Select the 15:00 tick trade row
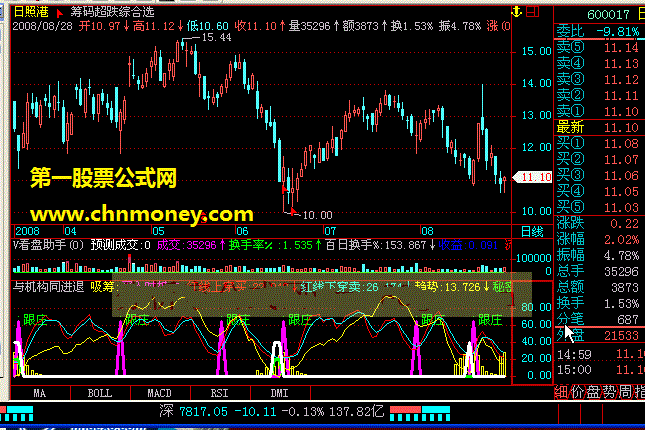The width and height of the screenshot is (645, 430). (x=599, y=370)
